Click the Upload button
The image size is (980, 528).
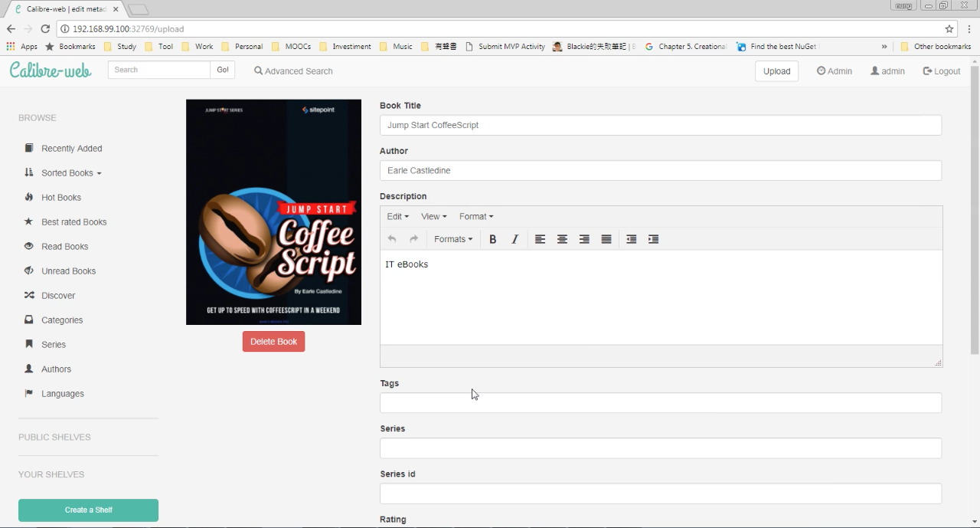[x=776, y=71]
